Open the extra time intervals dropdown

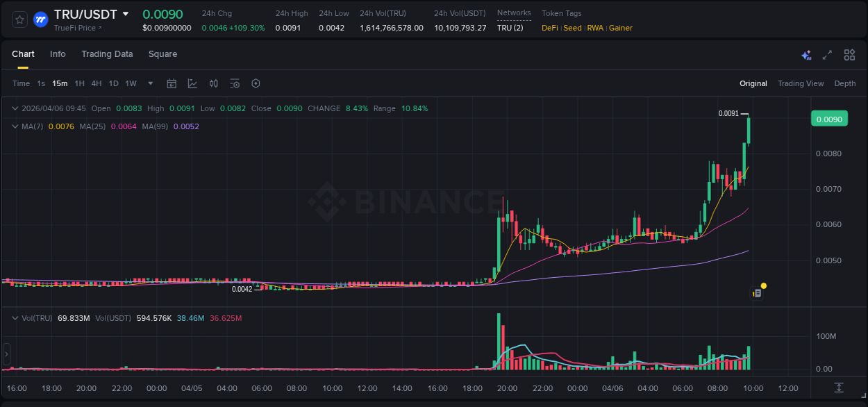(x=149, y=83)
